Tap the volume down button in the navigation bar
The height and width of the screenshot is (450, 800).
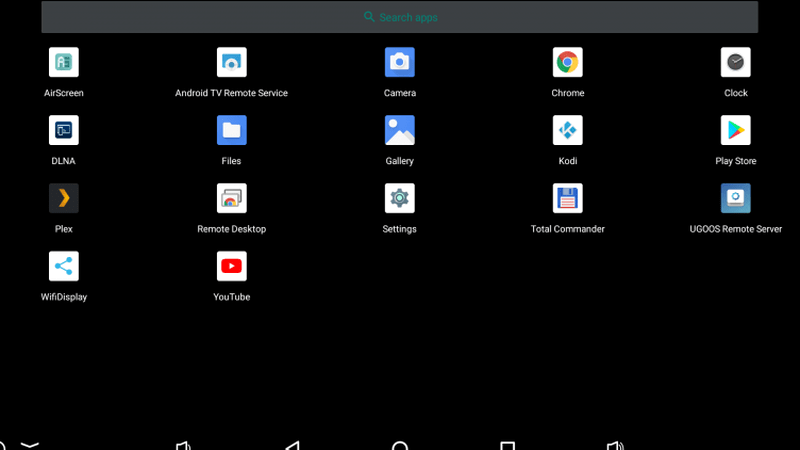184,445
